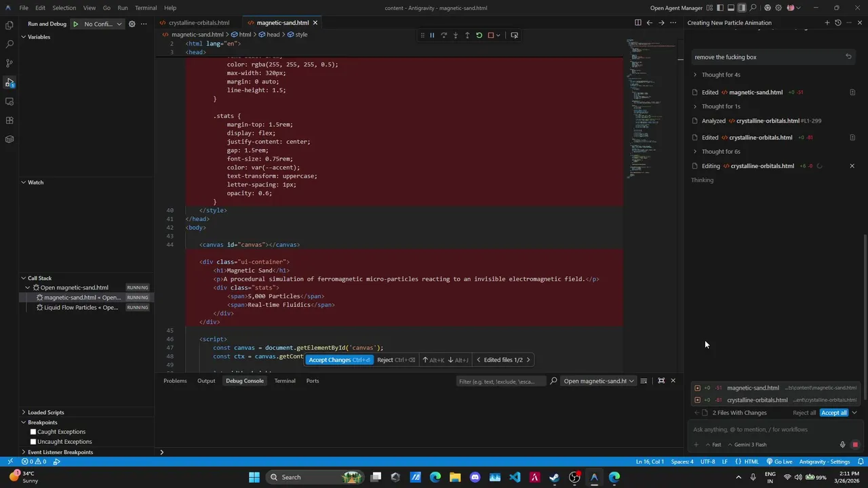
Task: Click Accept Changes button in editor
Action: click(x=339, y=360)
